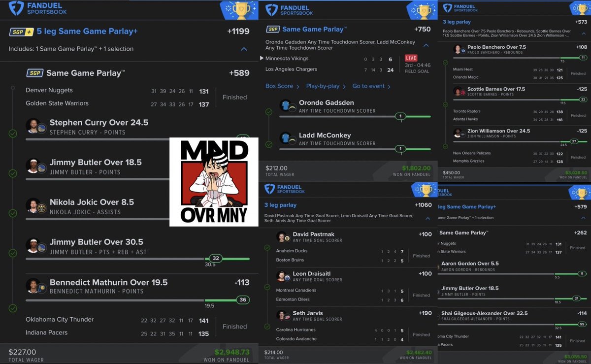Open Leon Draisaitl's player avatar
591x364 pixels.
pyautogui.click(x=283, y=276)
